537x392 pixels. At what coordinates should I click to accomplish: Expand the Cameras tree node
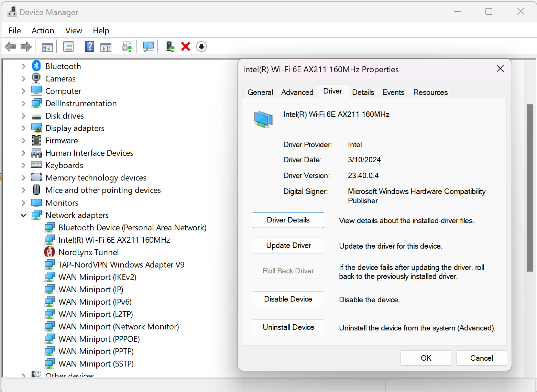pos(23,78)
